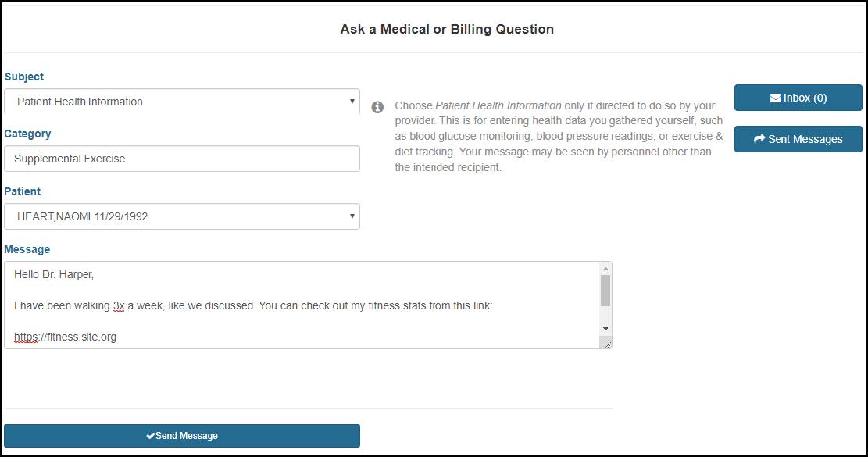Click the Hello Dr. Harper greeting line
The width and height of the screenshot is (868, 457).
[x=54, y=274]
